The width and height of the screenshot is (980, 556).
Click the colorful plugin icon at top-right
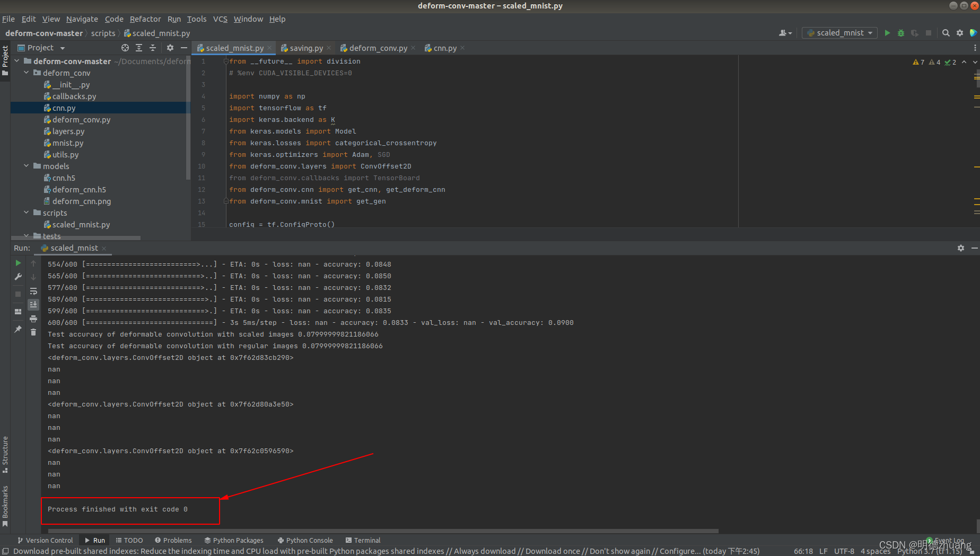coord(974,33)
